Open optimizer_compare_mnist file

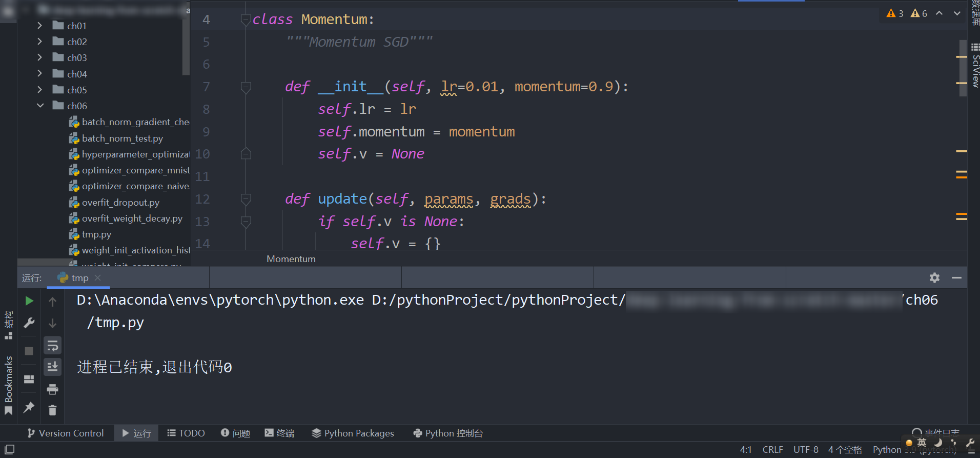pos(136,170)
